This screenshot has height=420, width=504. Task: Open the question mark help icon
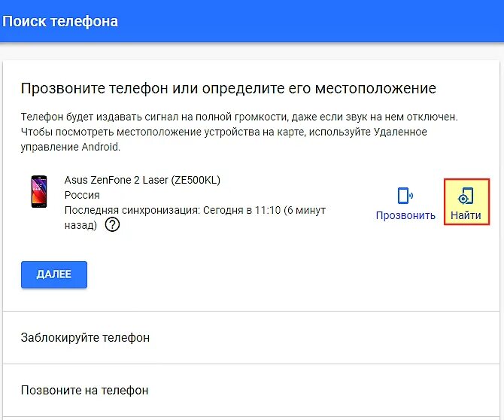tap(113, 224)
